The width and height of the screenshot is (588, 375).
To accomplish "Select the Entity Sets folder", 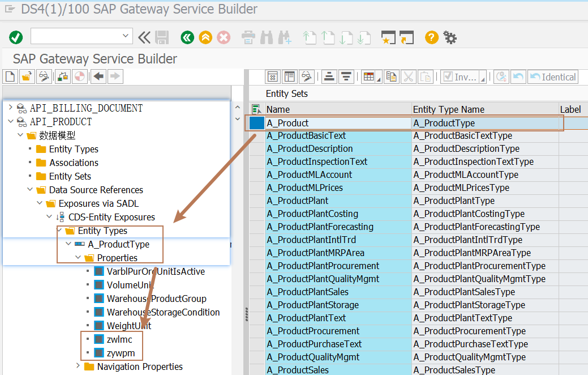I will (x=70, y=176).
